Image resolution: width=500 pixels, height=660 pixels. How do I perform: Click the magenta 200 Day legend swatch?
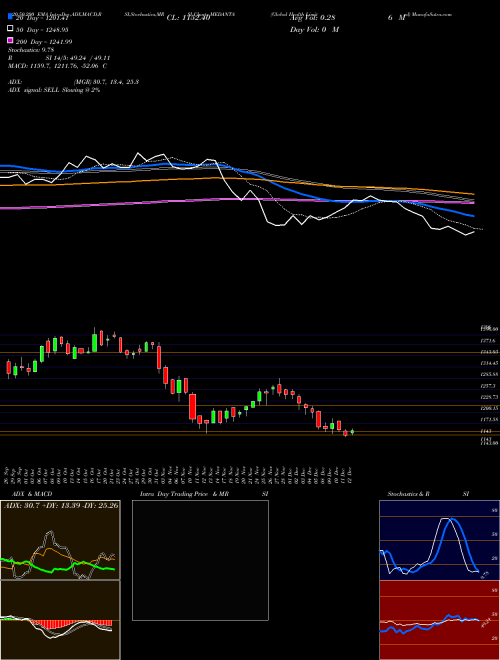(10, 40)
